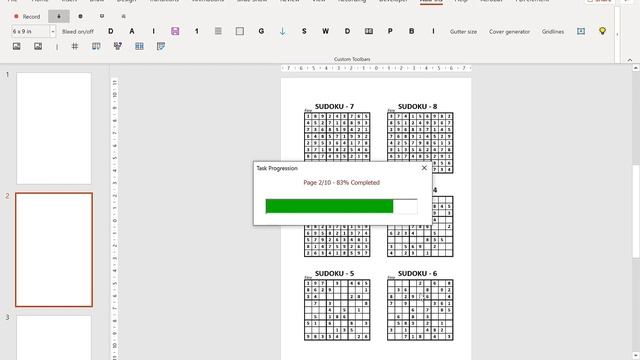Click the note sheet icon at the end of the bottom row
640x360 pixels.
161,47
